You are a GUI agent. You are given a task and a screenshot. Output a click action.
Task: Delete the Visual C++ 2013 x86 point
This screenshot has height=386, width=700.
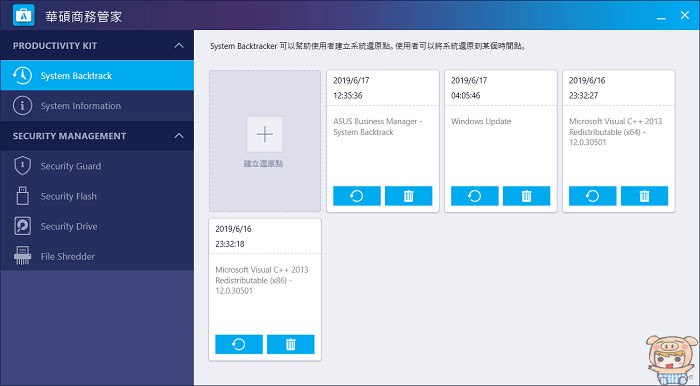(291, 344)
